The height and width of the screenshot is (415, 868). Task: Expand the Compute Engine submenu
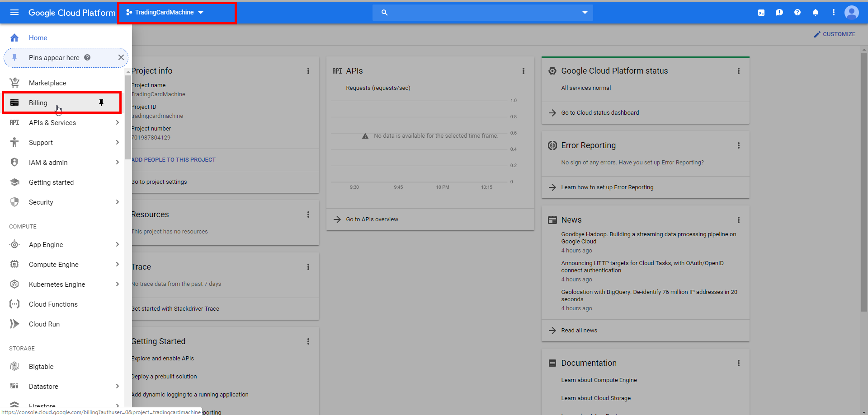(117, 265)
